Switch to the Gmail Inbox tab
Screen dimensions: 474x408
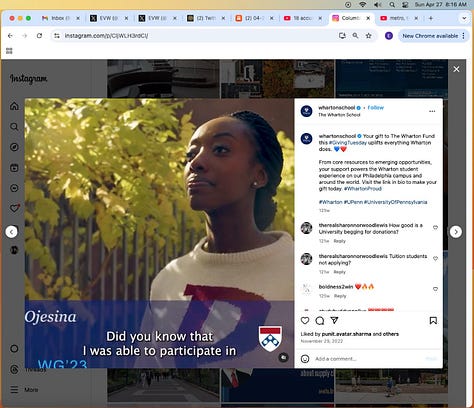click(60, 18)
